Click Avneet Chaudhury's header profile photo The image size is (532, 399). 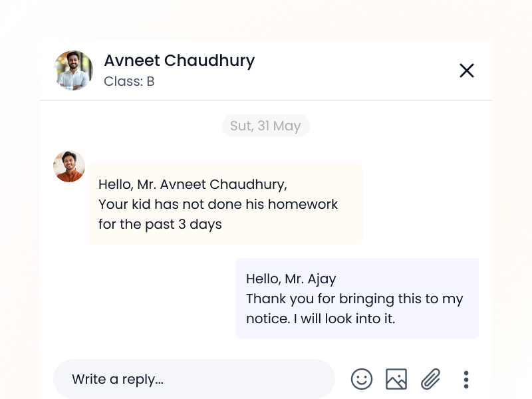(73, 70)
